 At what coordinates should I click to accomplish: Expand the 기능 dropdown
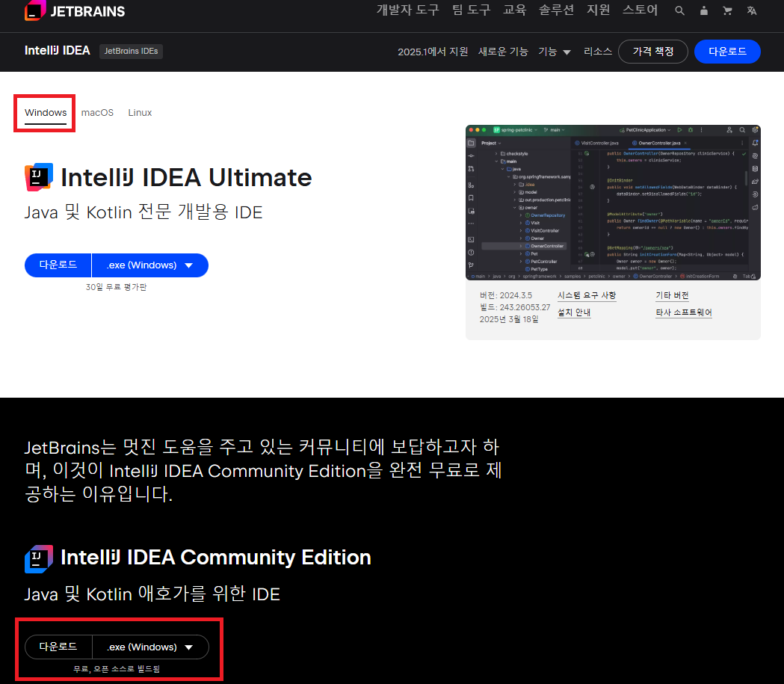point(554,52)
